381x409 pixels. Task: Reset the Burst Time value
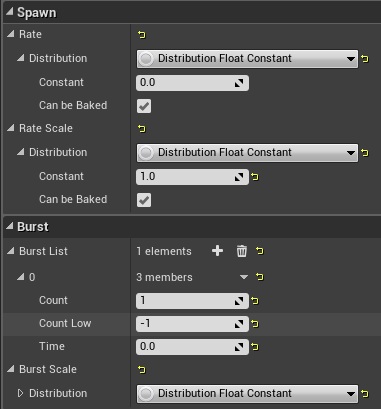255,347
